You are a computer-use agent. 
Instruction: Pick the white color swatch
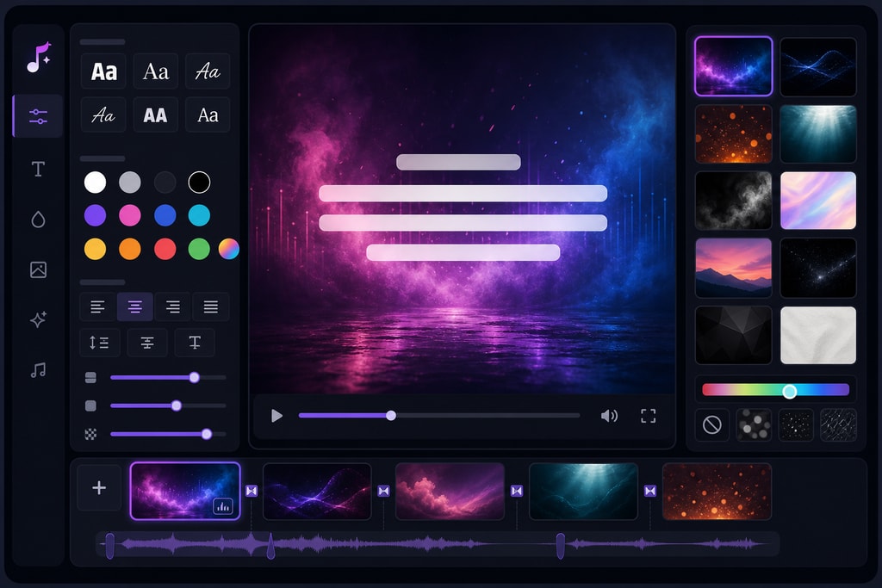tap(95, 183)
